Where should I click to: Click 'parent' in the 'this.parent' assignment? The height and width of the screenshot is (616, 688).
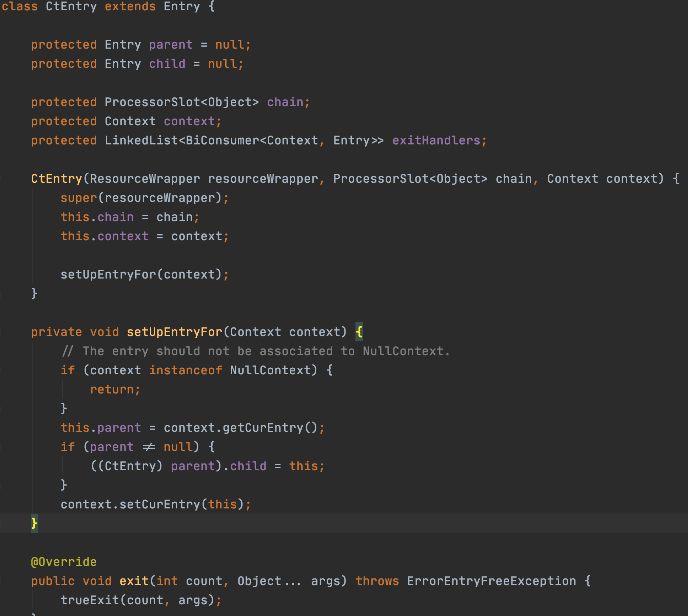119,428
